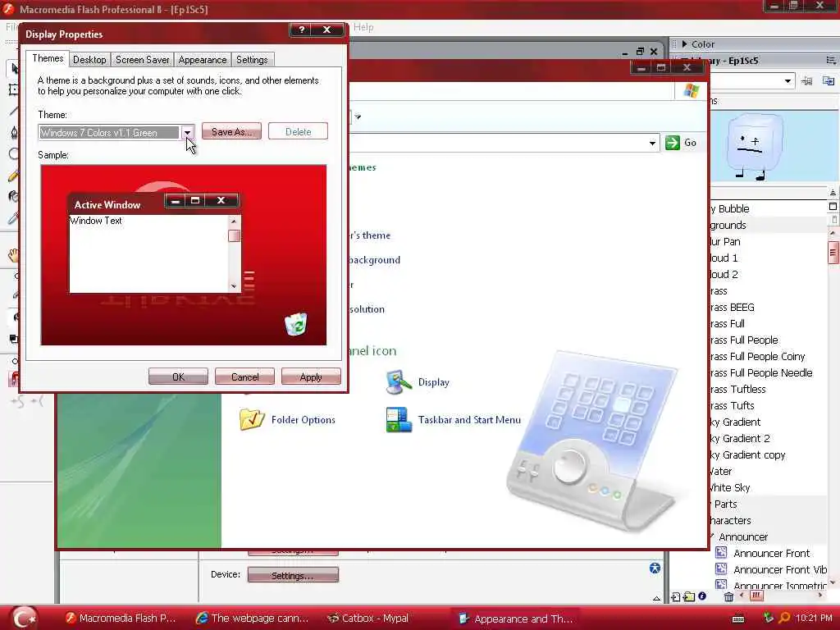Open the Theme dropdown list
840x630 pixels.
tap(187, 132)
